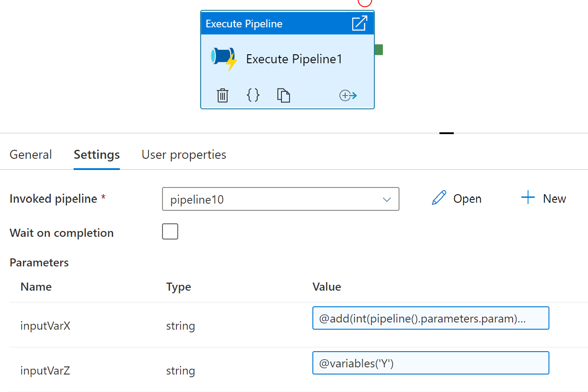Open the User properties tab
The image size is (588, 392).
point(184,155)
